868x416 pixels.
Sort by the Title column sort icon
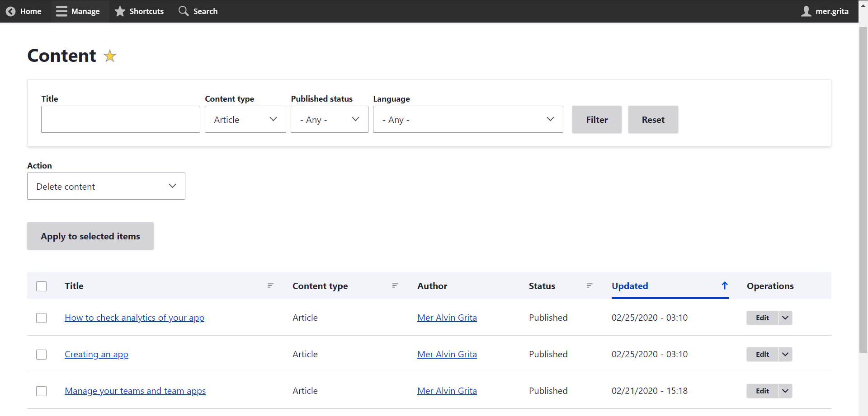270,285
